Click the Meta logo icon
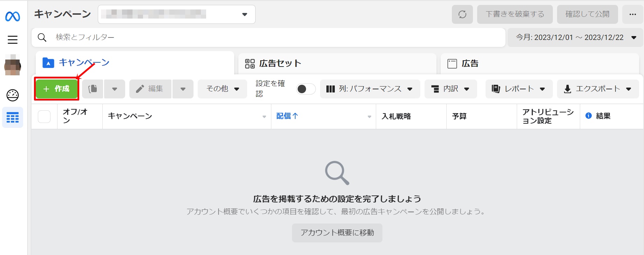644x255 pixels. click(x=13, y=16)
